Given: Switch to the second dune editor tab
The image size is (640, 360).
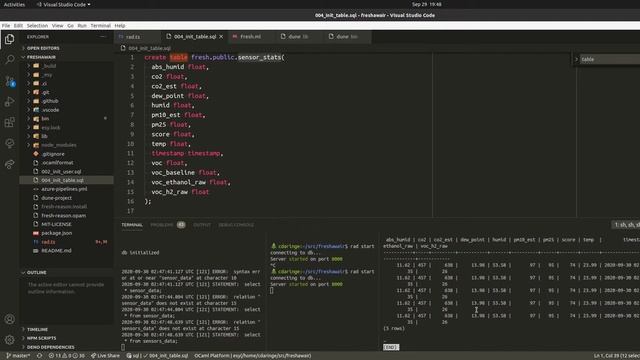Looking at the screenshot, I should (x=346, y=37).
